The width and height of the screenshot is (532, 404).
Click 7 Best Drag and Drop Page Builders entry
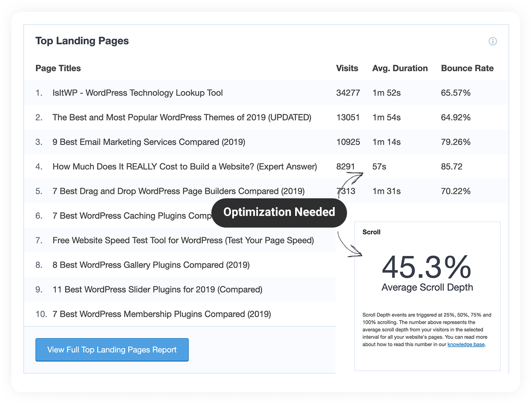[x=178, y=191]
